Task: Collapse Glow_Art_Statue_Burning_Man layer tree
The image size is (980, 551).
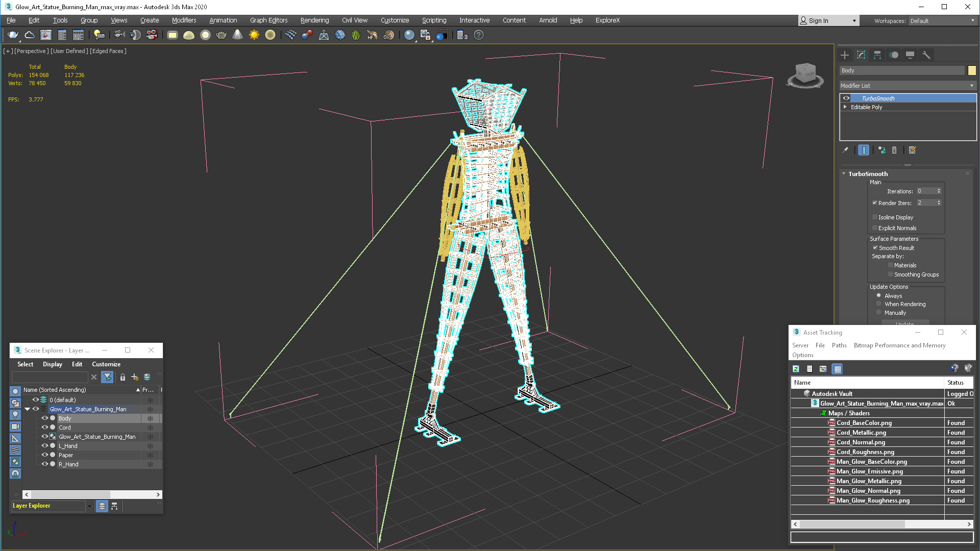Action: (28, 409)
